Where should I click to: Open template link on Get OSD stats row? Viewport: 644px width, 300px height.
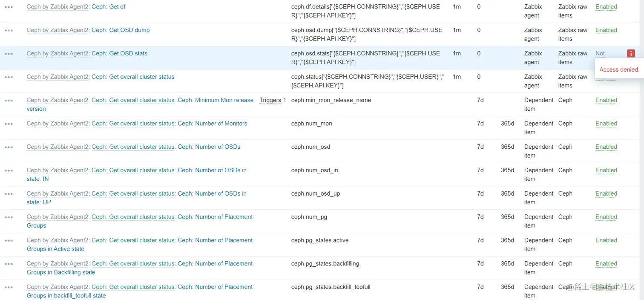(x=57, y=54)
